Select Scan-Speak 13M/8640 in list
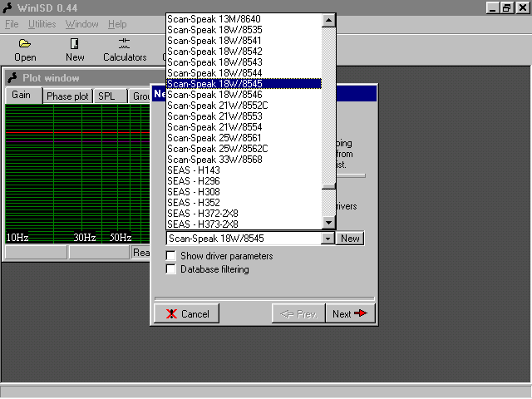 tap(244, 18)
